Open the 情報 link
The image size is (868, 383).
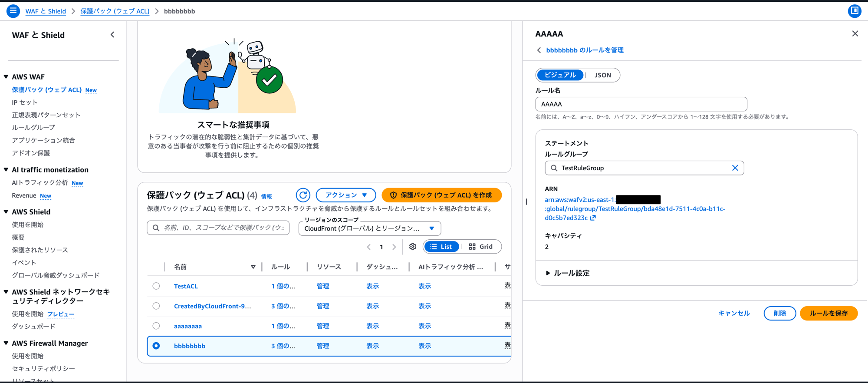(x=266, y=196)
